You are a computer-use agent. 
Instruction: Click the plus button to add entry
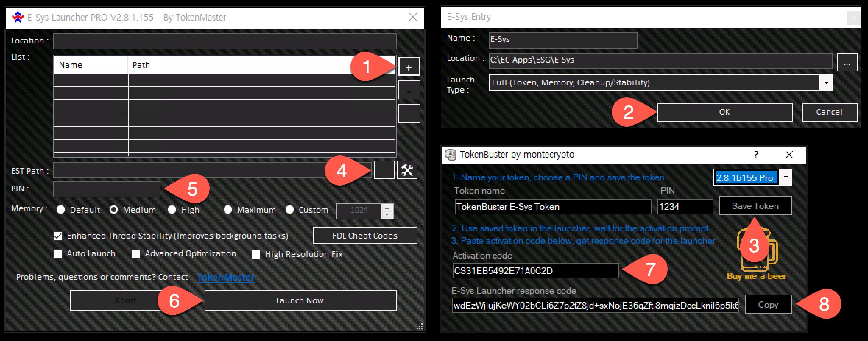[x=409, y=67]
